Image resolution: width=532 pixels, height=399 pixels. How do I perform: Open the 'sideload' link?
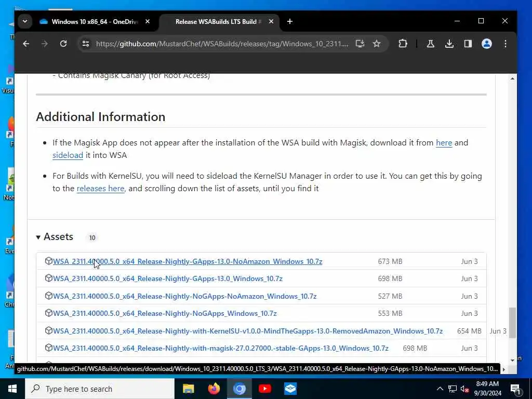pos(68,155)
